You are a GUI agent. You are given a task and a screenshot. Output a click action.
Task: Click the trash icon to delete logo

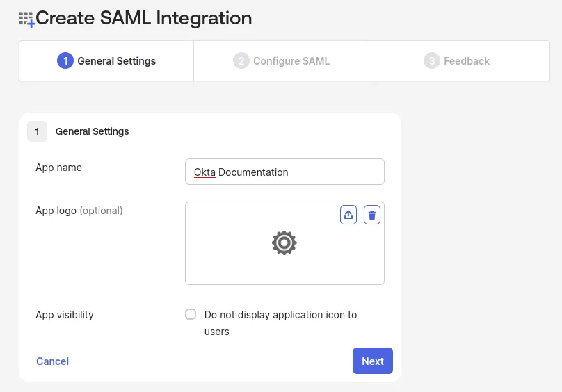(371, 215)
